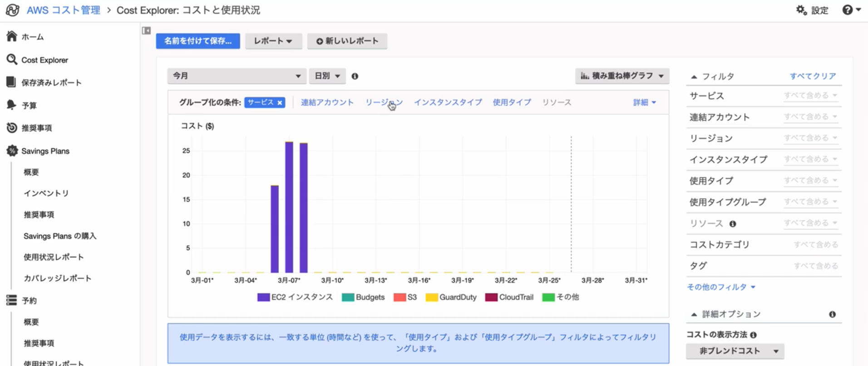Click the S3 legend swatch

coord(400,297)
